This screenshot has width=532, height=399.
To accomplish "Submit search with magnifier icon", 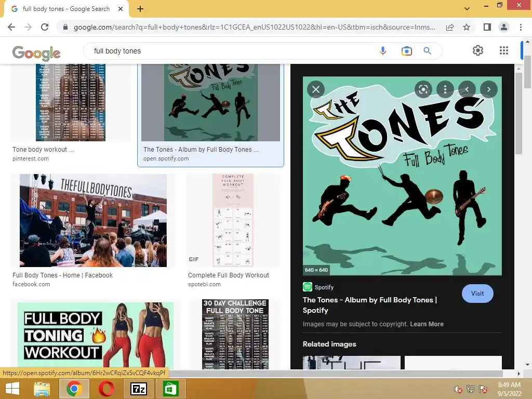I will pyautogui.click(x=427, y=51).
